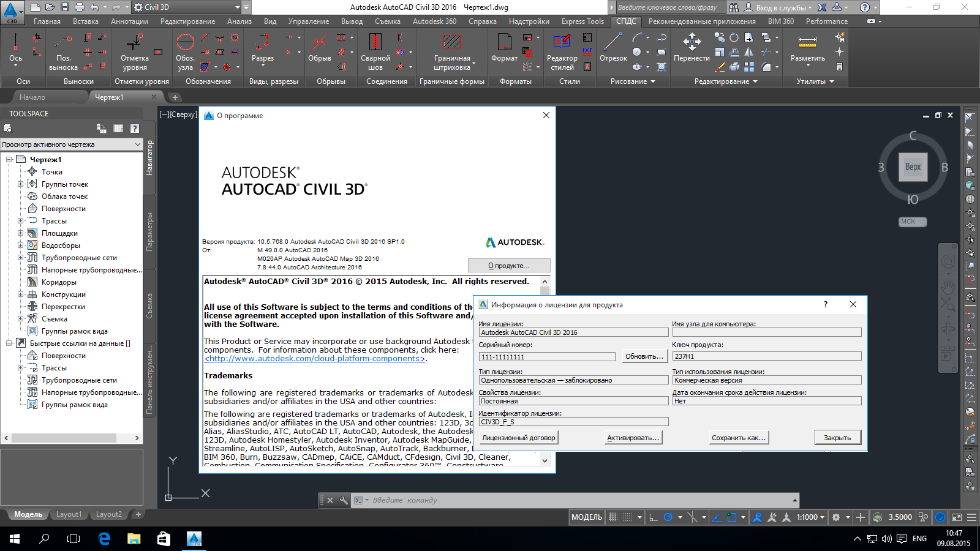Switch to the Layout1 tab
The width and height of the screenshot is (980, 551).
[x=69, y=514]
